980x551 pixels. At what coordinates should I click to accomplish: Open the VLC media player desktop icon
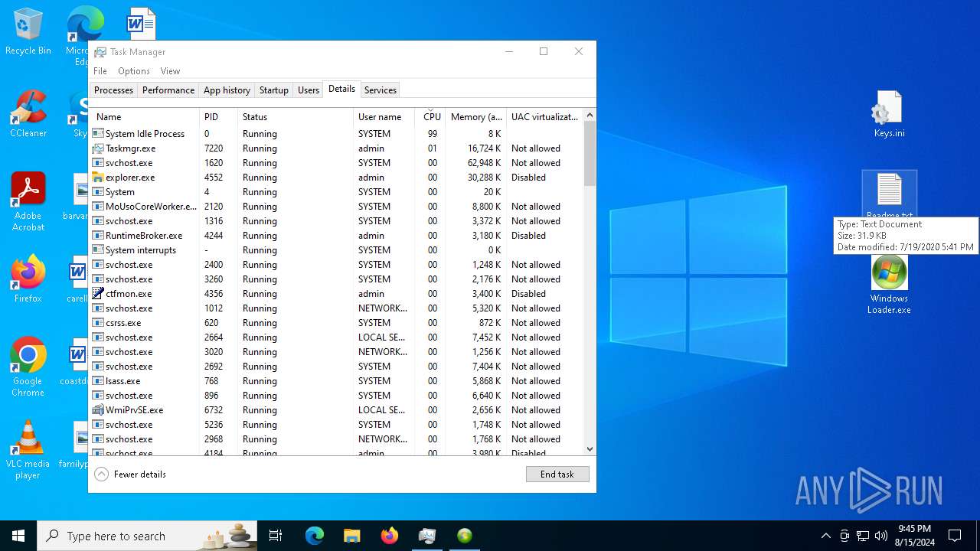[x=28, y=449]
